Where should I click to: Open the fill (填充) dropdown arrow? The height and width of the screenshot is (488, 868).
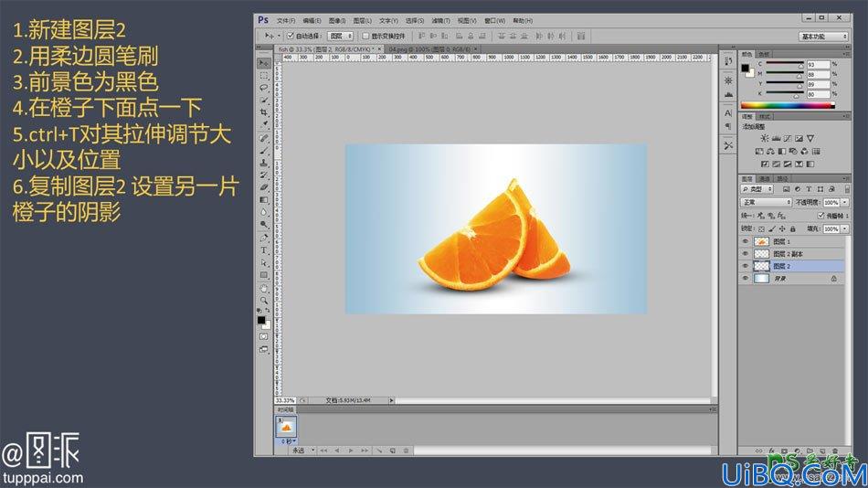click(x=845, y=228)
